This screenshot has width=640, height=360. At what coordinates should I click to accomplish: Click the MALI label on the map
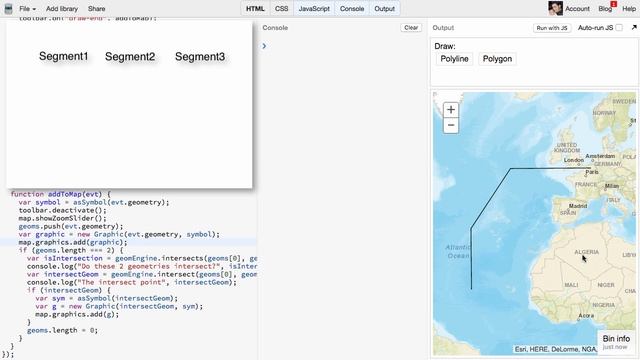(571, 285)
